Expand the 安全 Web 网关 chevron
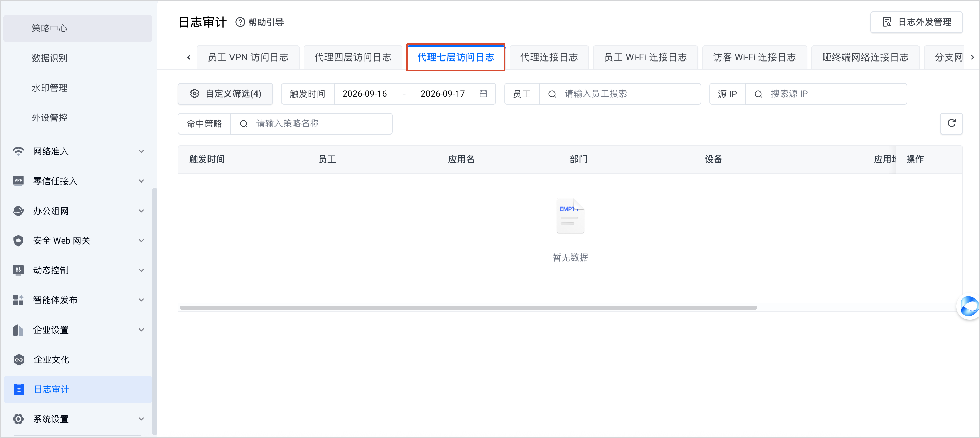The image size is (980, 438). [141, 241]
